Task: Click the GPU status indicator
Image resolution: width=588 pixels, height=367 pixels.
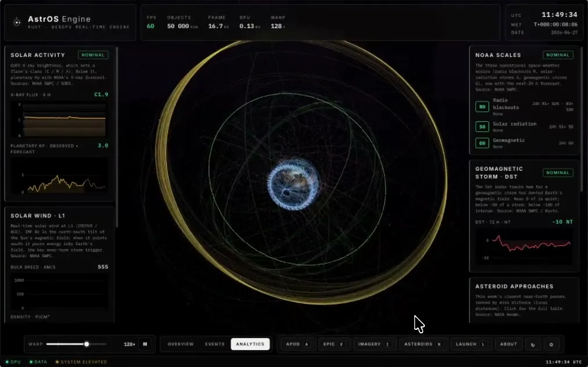Action: pos(13,362)
